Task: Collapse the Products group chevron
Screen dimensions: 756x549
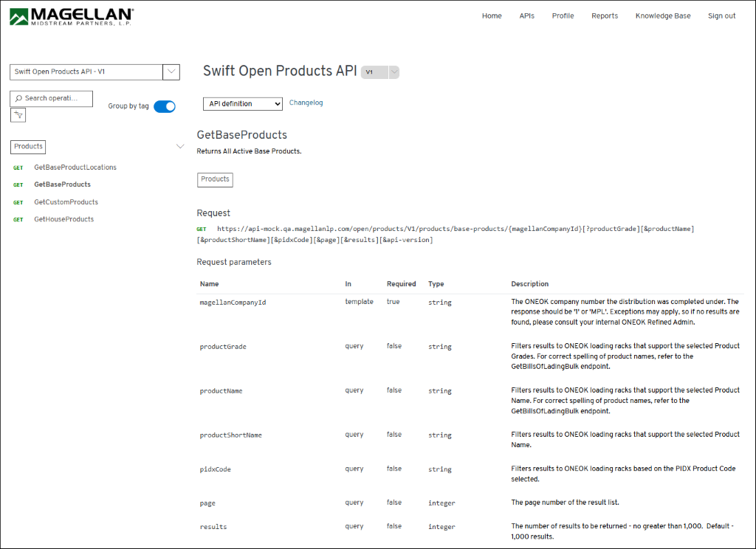Action: pos(179,147)
